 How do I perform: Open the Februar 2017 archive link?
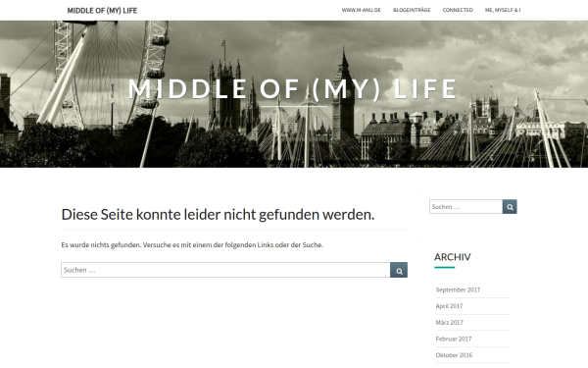(x=454, y=339)
